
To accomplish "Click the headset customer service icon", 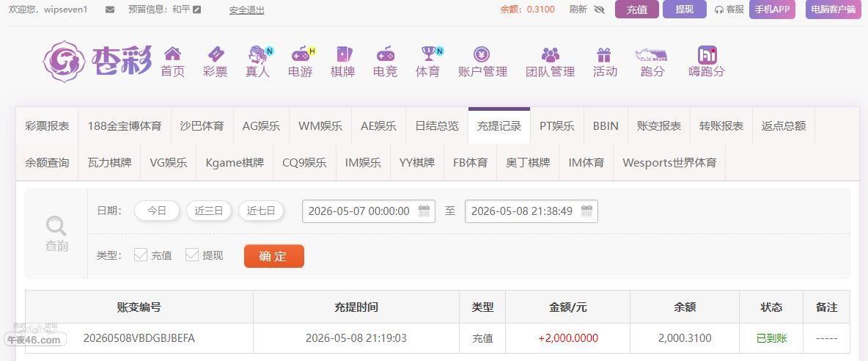I will tap(719, 10).
